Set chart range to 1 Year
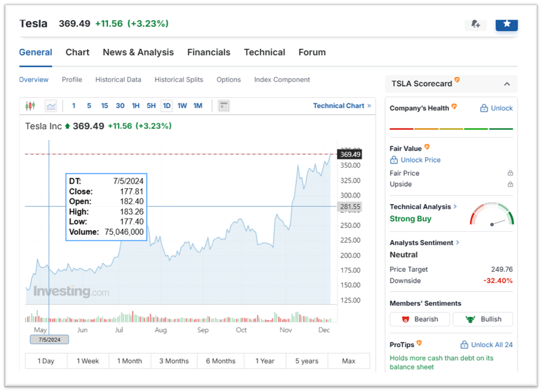Screen dimensions: 542x392 point(265,361)
